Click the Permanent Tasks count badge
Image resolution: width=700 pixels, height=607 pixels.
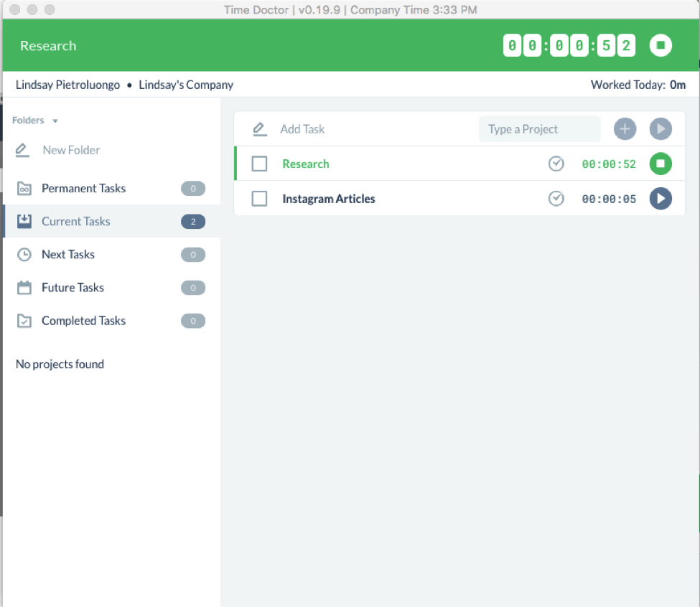pos(193,189)
